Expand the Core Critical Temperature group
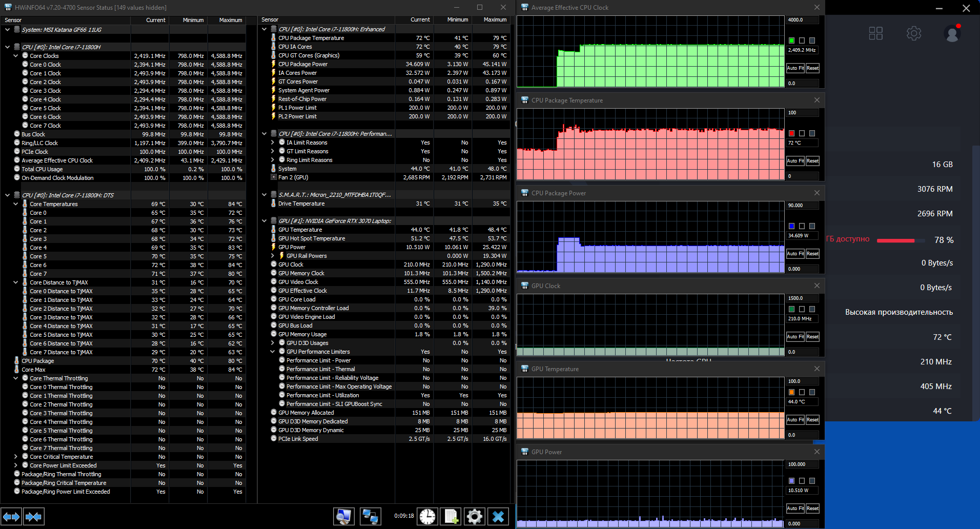This screenshot has height=529, width=980. [16, 457]
